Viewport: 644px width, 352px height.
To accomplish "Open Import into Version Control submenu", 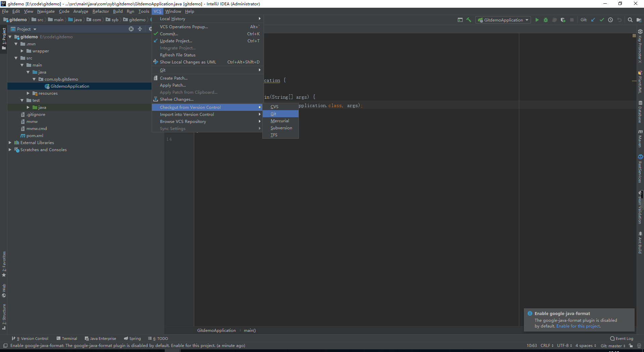I will (207, 115).
